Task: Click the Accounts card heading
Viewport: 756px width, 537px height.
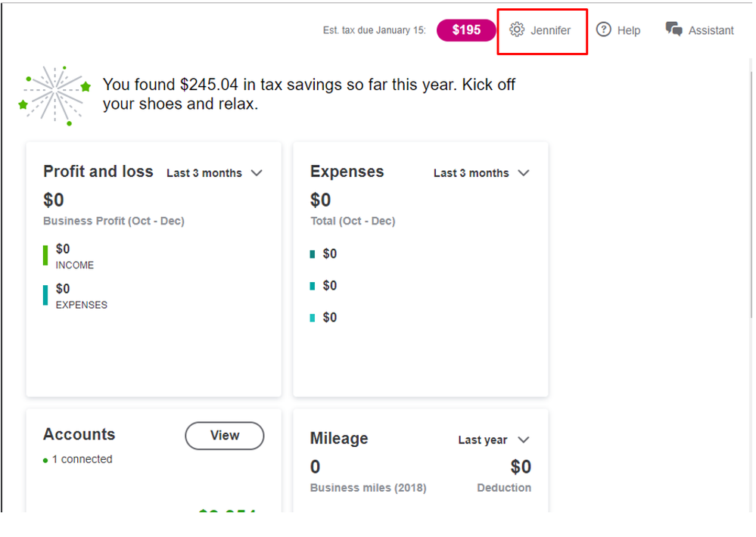Action: tap(79, 434)
